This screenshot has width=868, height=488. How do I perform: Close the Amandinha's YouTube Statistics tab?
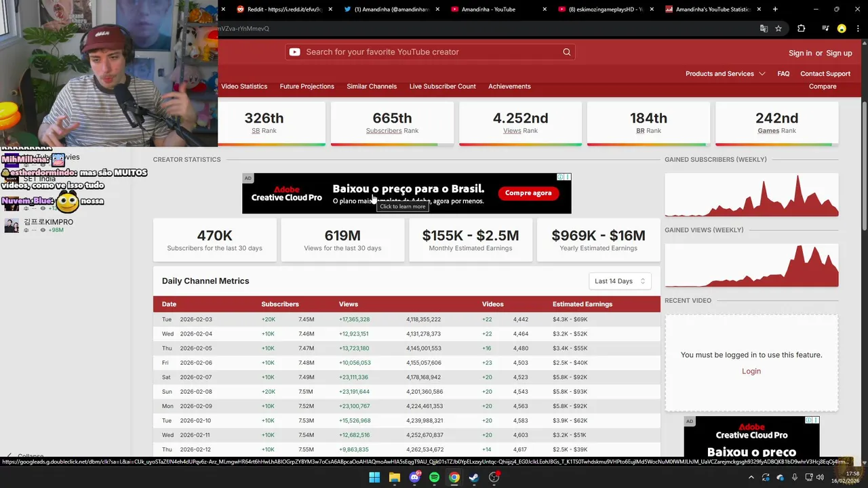click(x=759, y=9)
